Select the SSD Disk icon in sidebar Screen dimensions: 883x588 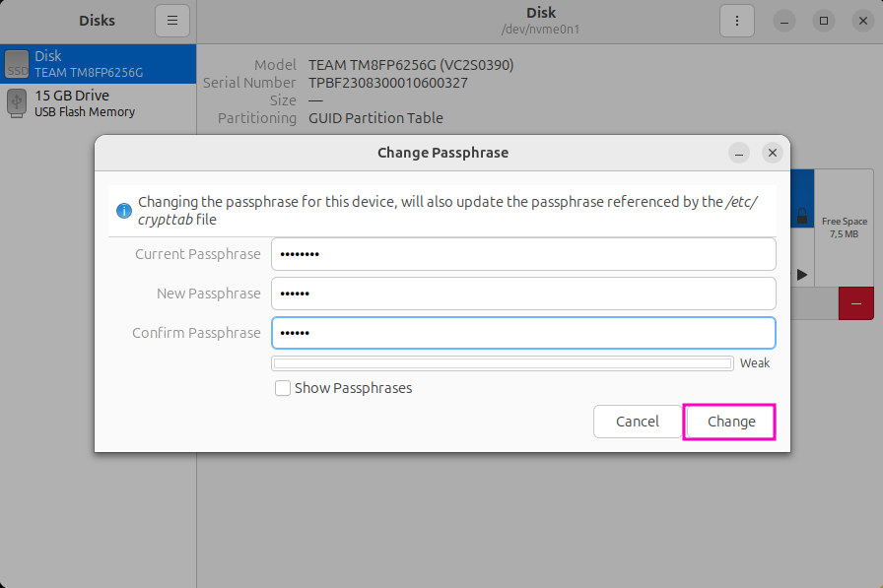pyautogui.click(x=17, y=64)
